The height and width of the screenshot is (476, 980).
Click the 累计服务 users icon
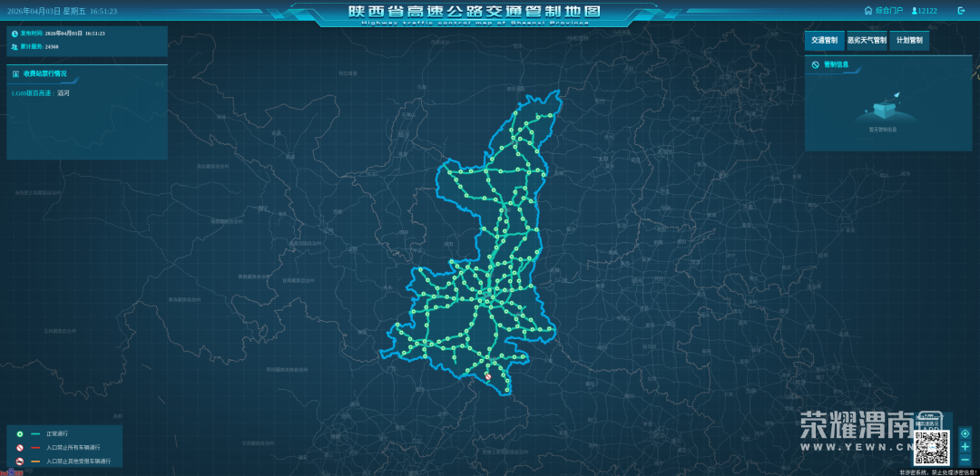[x=15, y=46]
